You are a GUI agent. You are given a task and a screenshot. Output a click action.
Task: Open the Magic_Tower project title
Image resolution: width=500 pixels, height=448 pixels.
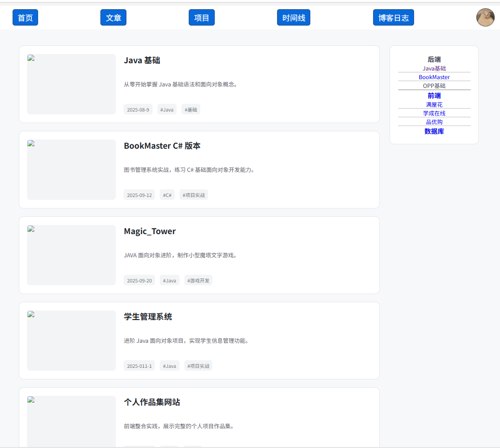click(x=150, y=231)
